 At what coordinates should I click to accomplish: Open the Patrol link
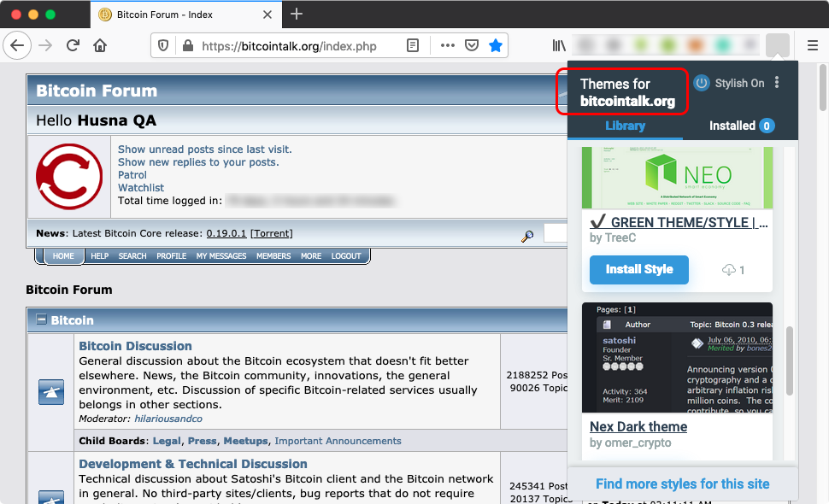pos(132,175)
